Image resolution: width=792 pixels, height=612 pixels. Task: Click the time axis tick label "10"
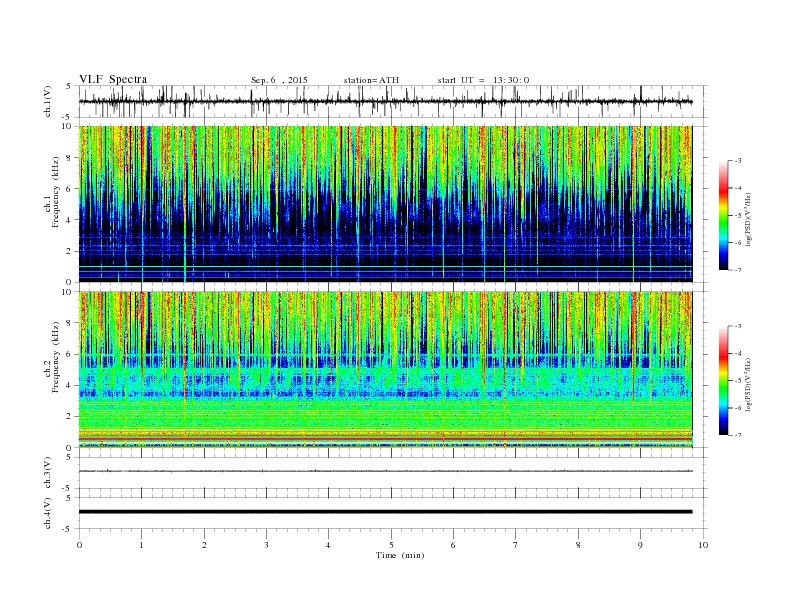point(703,545)
